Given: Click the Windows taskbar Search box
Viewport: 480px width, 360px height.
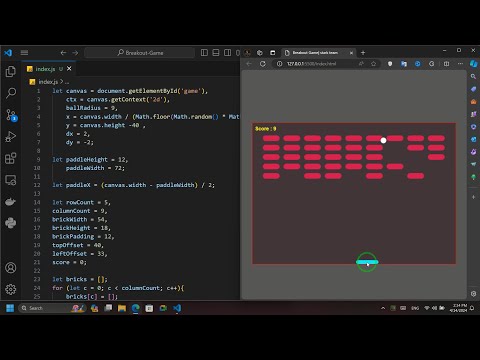Looking at the screenshot, I should point(52,308).
